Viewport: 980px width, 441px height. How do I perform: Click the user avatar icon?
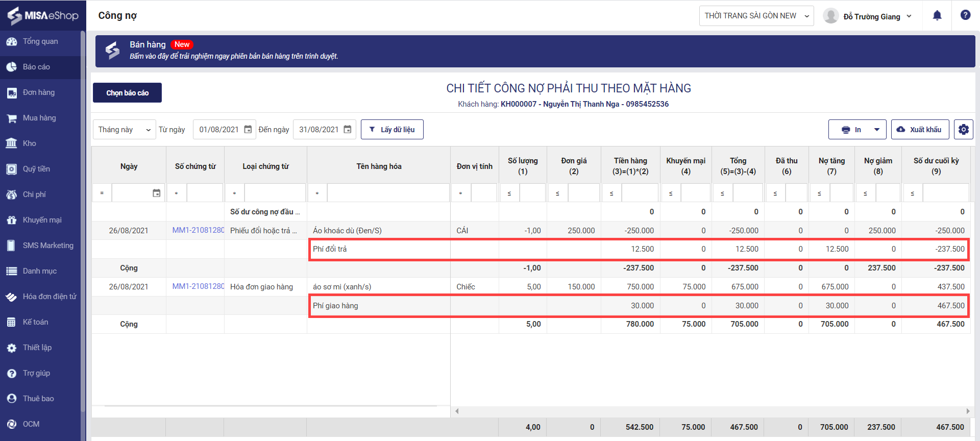click(830, 16)
